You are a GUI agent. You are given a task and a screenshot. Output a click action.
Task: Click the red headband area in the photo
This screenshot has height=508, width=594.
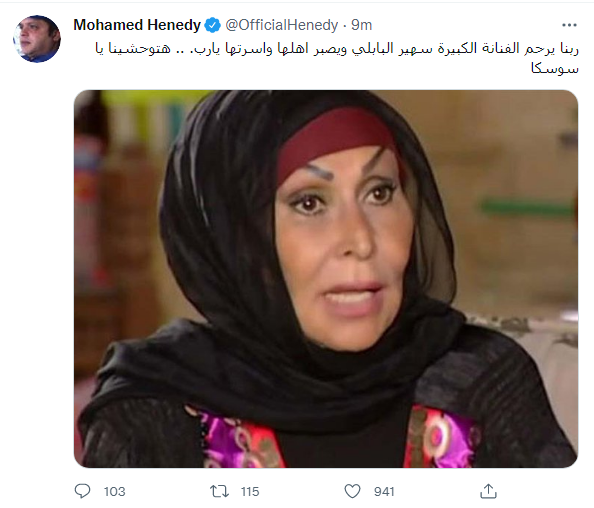(x=335, y=140)
